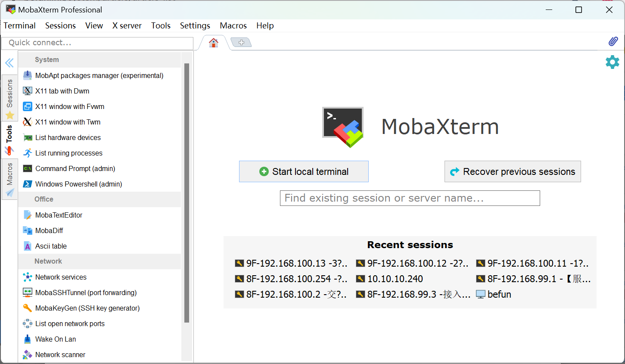Click Recover previous sessions button

coord(513,171)
